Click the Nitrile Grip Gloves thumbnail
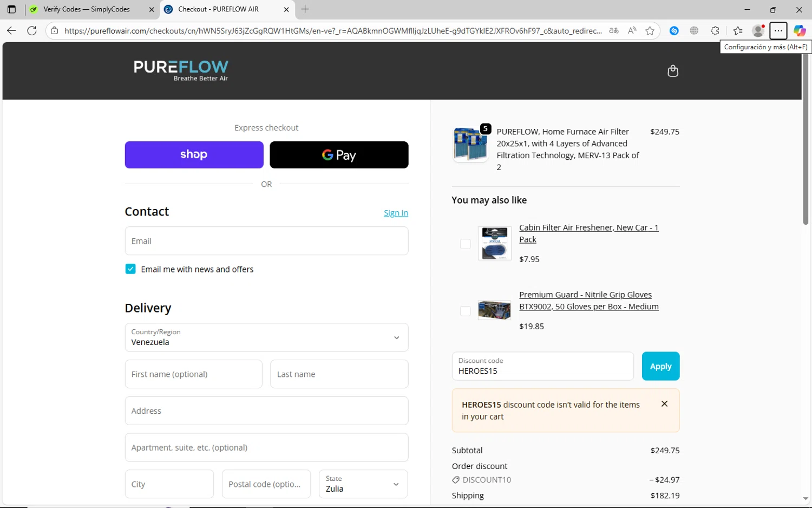812x508 pixels. (494, 310)
